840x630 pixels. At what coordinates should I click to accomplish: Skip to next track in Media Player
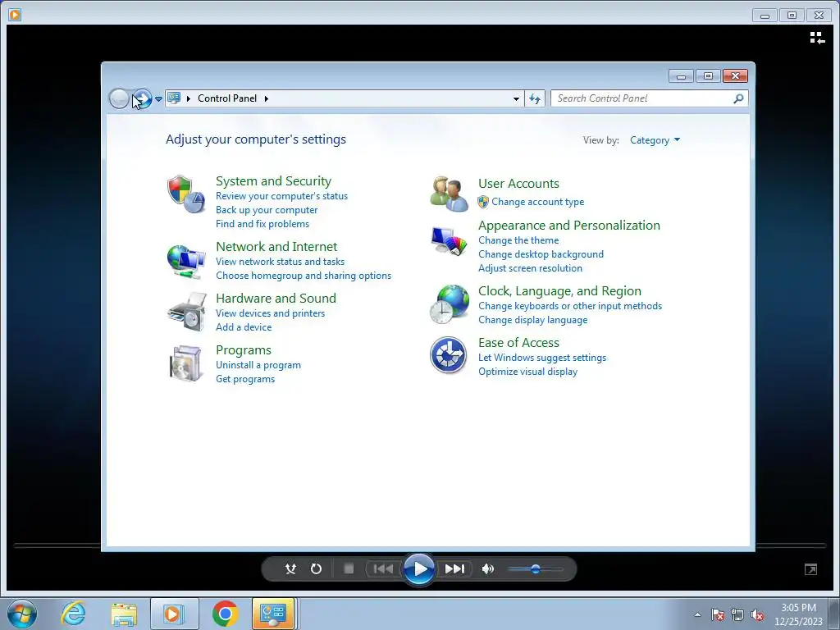[x=454, y=568]
